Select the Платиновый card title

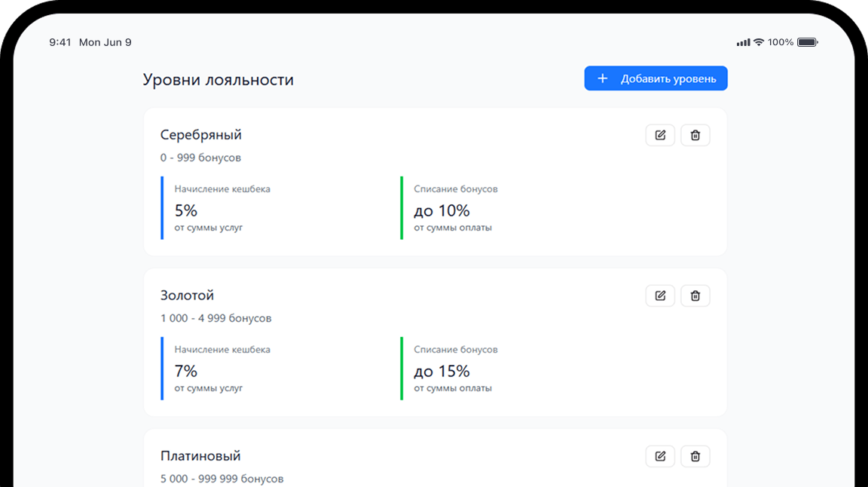[200, 456]
